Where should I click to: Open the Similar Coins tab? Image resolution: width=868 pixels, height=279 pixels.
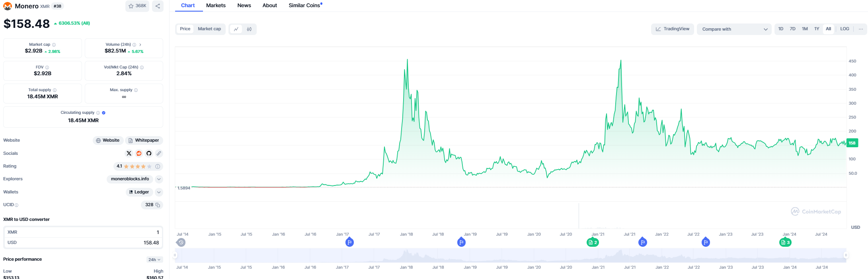tap(305, 6)
